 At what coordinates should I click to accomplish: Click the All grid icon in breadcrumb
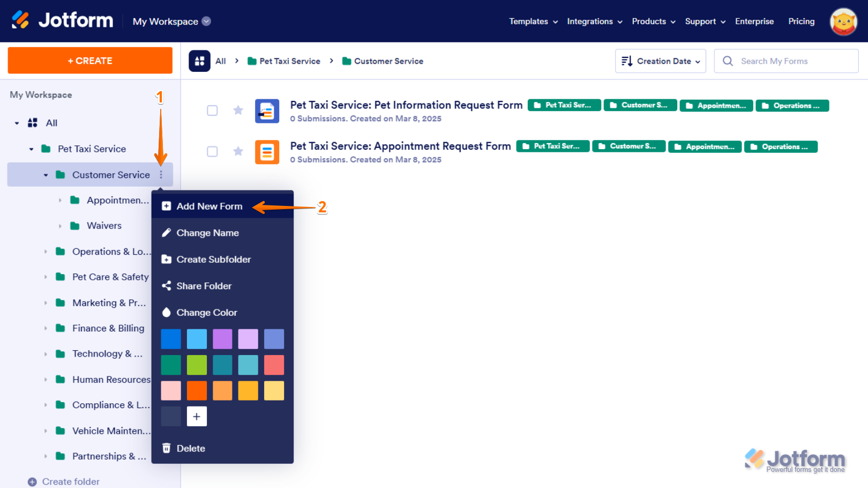pos(199,61)
